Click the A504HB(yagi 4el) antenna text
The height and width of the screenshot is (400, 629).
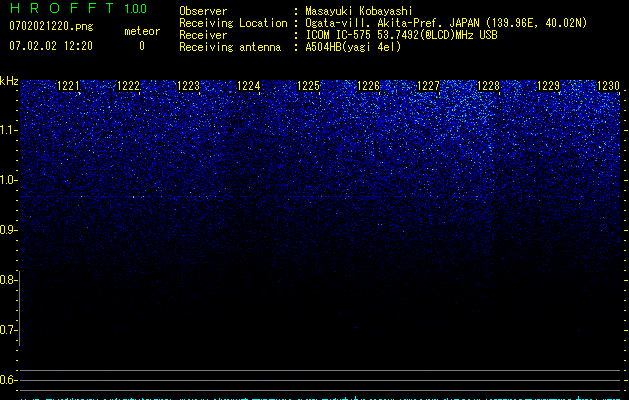[x=353, y=47]
